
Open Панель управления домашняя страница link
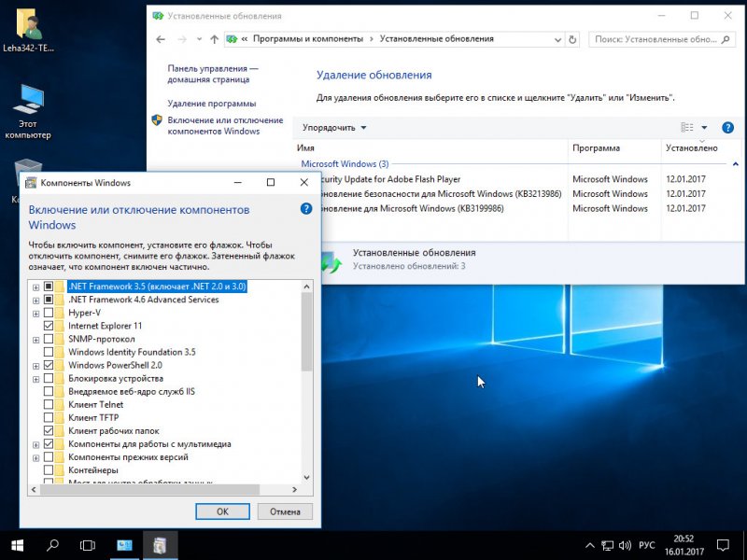point(213,74)
